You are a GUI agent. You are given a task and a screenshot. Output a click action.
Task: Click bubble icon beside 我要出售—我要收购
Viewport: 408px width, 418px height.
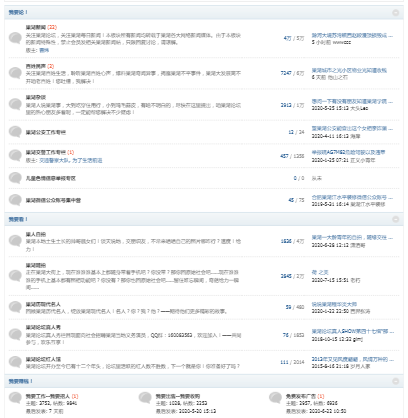(145, 398)
